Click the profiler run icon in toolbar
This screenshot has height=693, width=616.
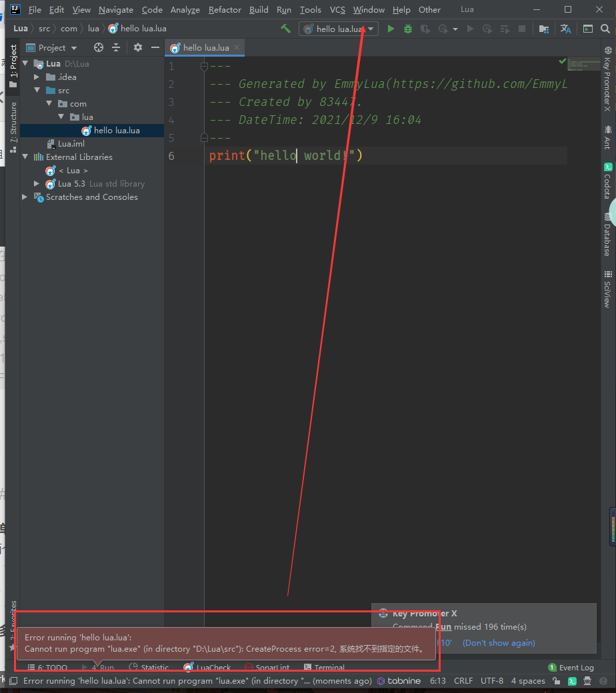(x=443, y=29)
